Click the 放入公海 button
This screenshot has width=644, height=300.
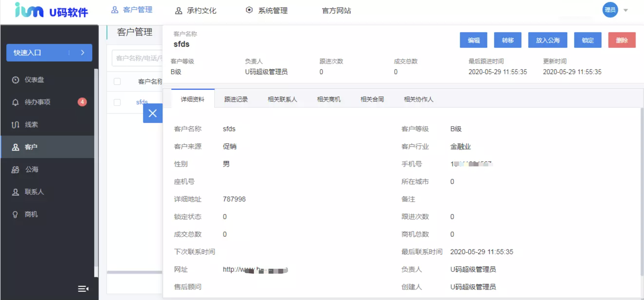point(548,40)
